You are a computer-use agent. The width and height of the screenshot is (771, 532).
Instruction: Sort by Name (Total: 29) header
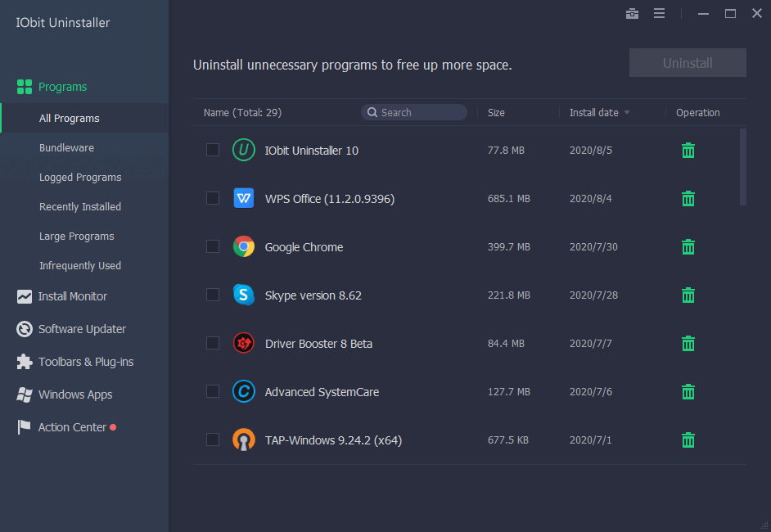pyautogui.click(x=242, y=113)
